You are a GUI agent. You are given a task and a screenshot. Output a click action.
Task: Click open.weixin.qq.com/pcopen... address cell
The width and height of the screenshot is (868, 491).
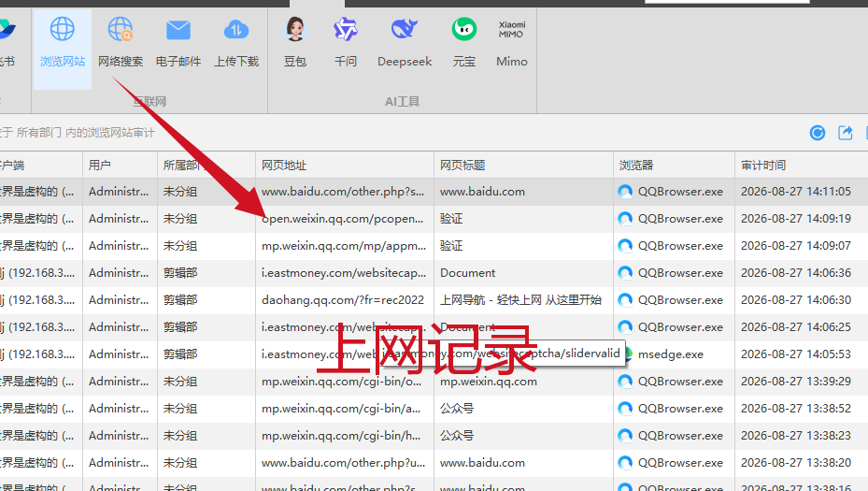pos(343,219)
